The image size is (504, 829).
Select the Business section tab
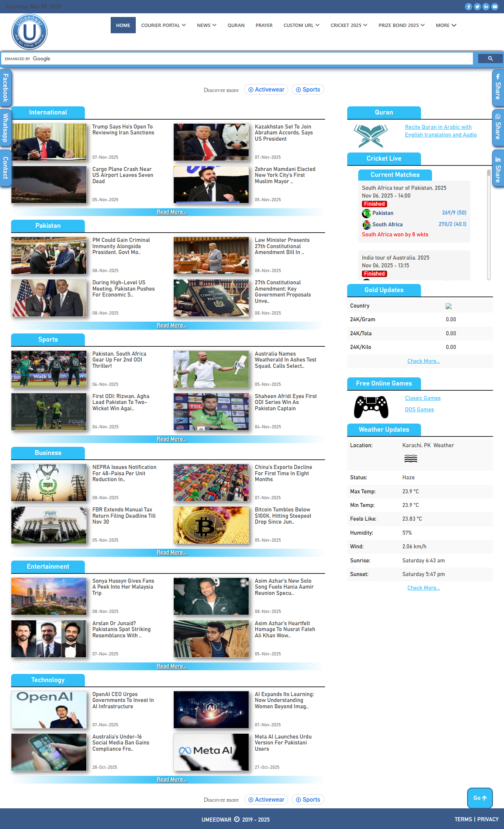point(48,453)
